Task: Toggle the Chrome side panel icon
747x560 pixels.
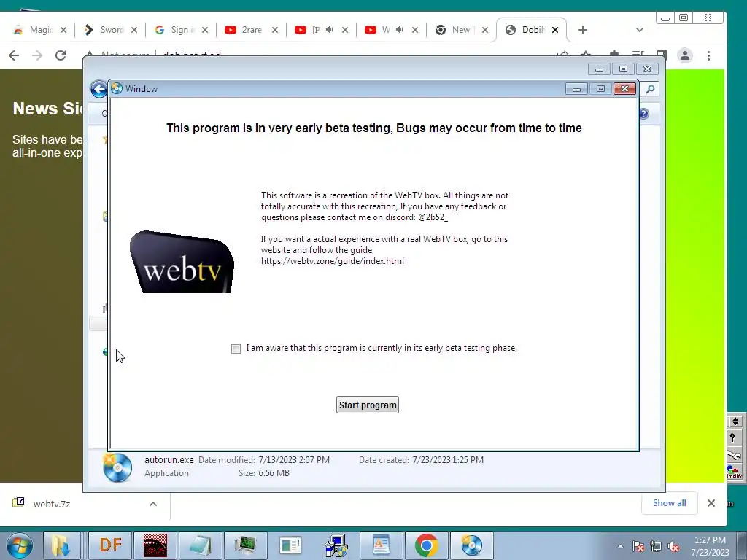Action: point(661,54)
